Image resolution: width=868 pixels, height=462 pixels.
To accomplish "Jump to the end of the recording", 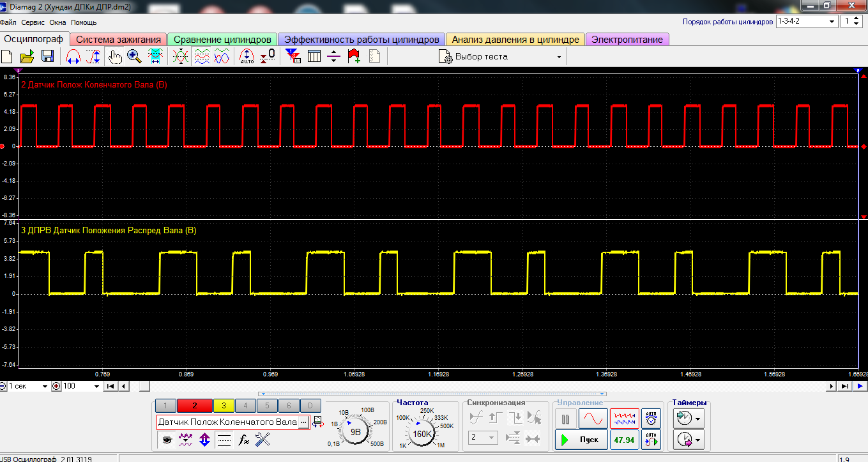I will click(845, 386).
